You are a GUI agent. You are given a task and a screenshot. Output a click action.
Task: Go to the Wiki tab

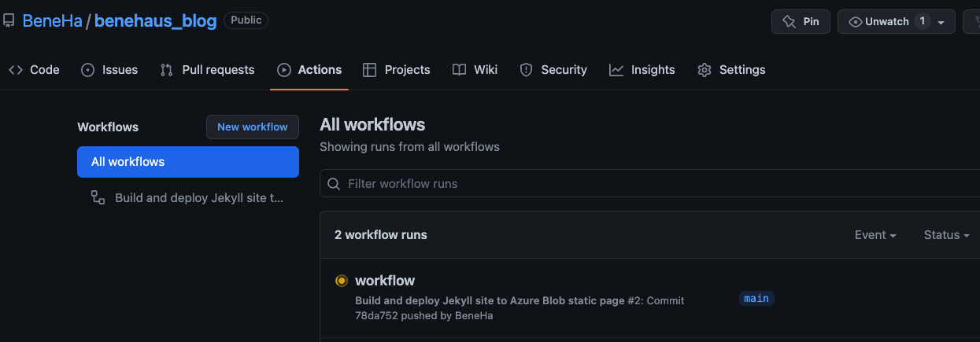[475, 69]
